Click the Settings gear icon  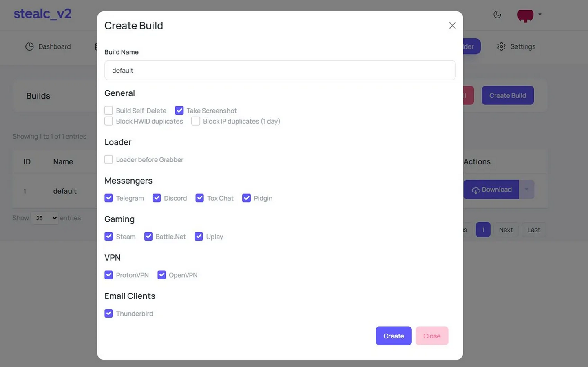(501, 46)
